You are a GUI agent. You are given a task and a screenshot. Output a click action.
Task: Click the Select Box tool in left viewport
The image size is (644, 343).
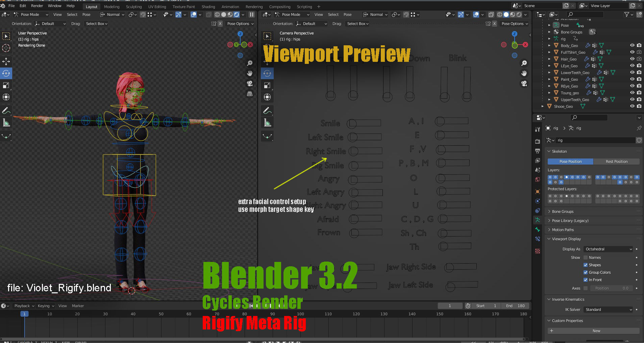[x=6, y=36]
